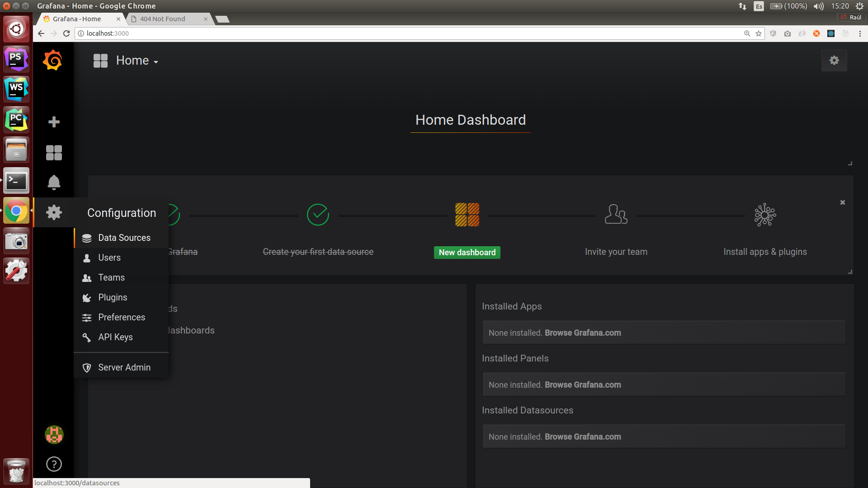The image size is (868, 488).
Task: Open Terminal from the Ubuntu launcher
Action: [x=16, y=181]
